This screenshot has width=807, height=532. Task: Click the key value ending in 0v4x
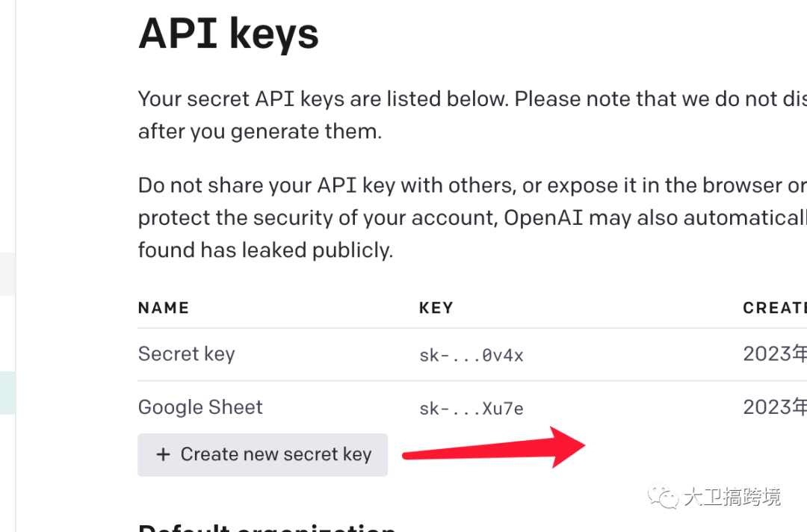[471, 356]
